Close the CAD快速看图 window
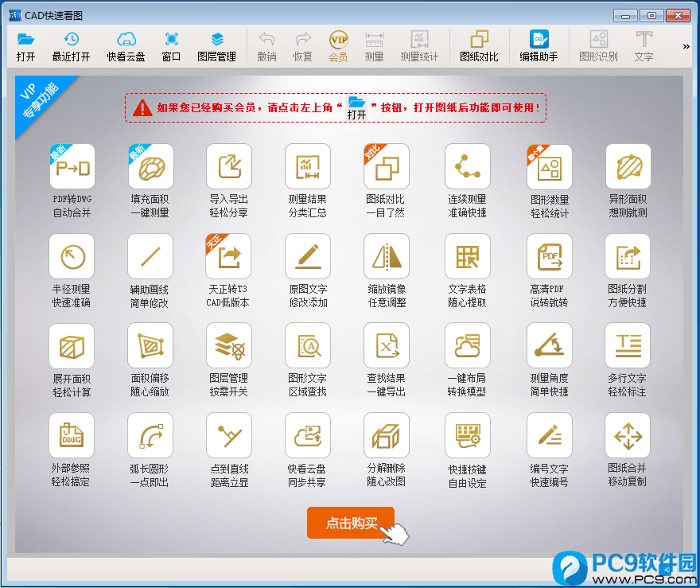The height and width of the screenshot is (588, 700). pyautogui.click(x=678, y=16)
